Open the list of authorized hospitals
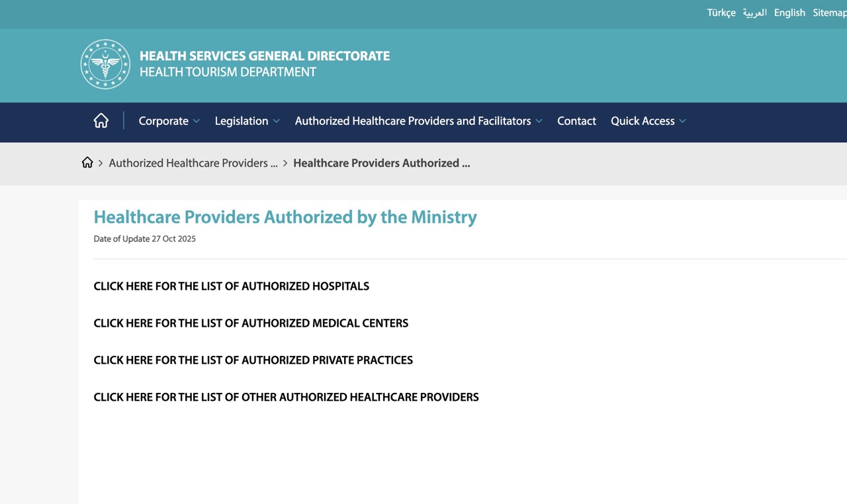 (x=231, y=286)
